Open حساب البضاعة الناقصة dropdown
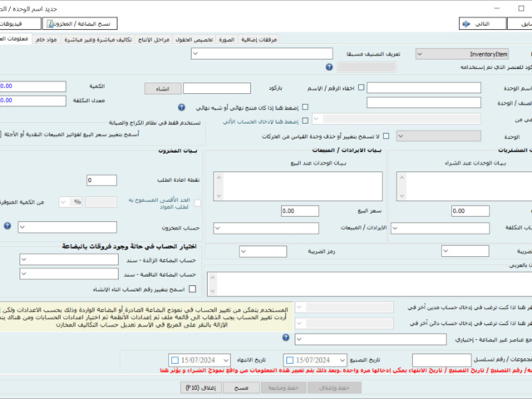The height and width of the screenshot is (399, 532). click(x=69, y=273)
